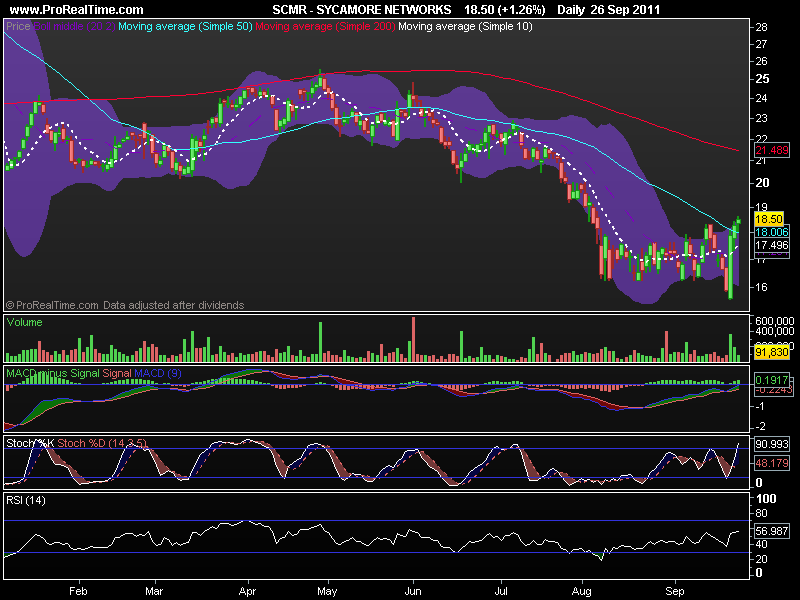
Task: Select the SCMR - SYCAMORE NETWORKS title
Action: 360,8
